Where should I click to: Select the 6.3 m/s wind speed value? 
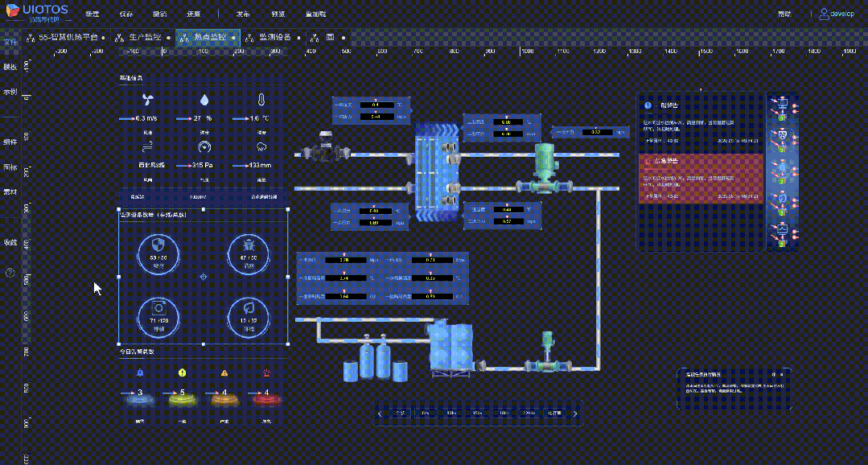coord(148,118)
